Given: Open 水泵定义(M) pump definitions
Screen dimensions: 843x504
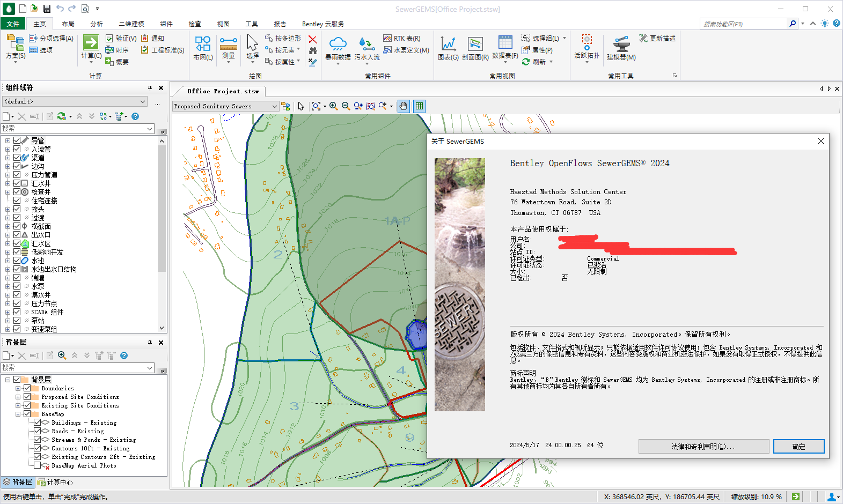Looking at the screenshot, I should [406, 50].
